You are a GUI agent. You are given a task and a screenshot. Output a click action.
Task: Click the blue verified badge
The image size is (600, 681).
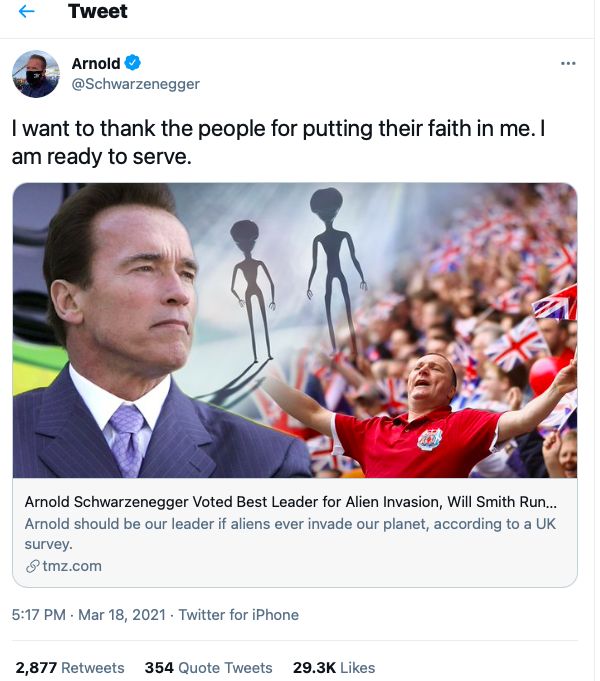point(134,64)
